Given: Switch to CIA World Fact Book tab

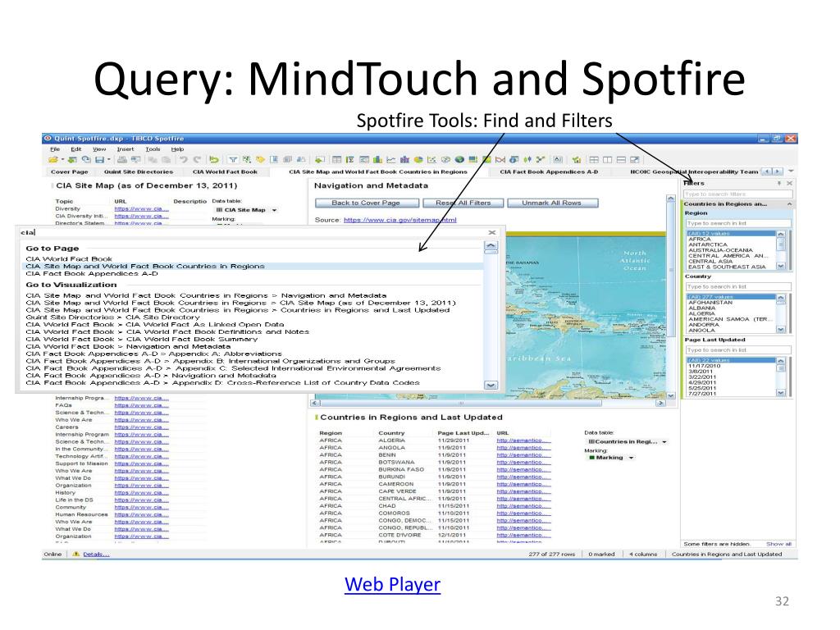Looking at the screenshot, I should coord(225,172).
